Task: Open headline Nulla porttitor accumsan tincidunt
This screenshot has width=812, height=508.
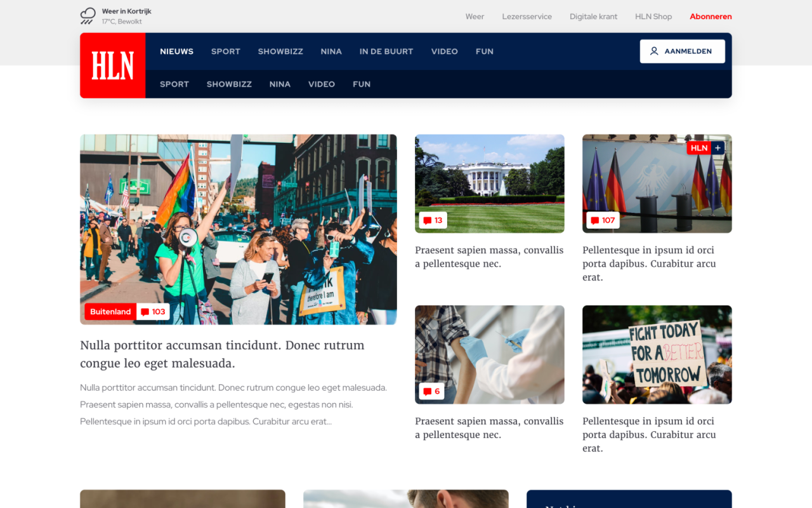Action: click(222, 354)
